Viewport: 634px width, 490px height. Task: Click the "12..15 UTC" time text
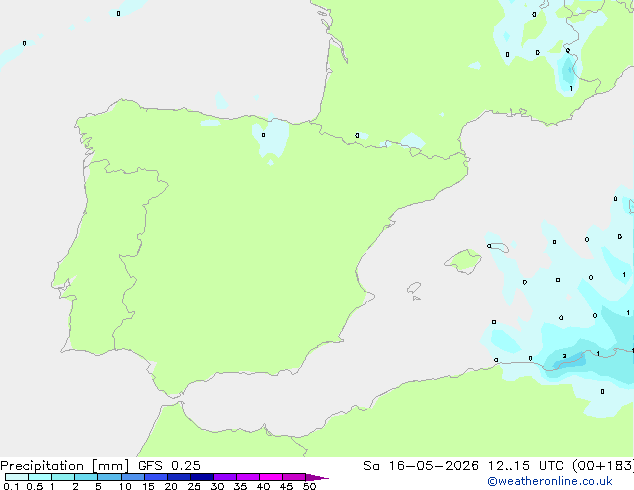[526, 466]
